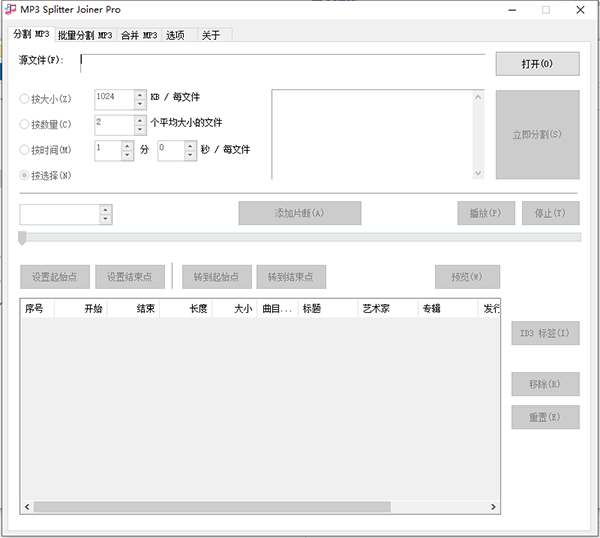The width and height of the screenshot is (600, 538).
Task: Click the 移除(R) button
Action: pyautogui.click(x=545, y=384)
